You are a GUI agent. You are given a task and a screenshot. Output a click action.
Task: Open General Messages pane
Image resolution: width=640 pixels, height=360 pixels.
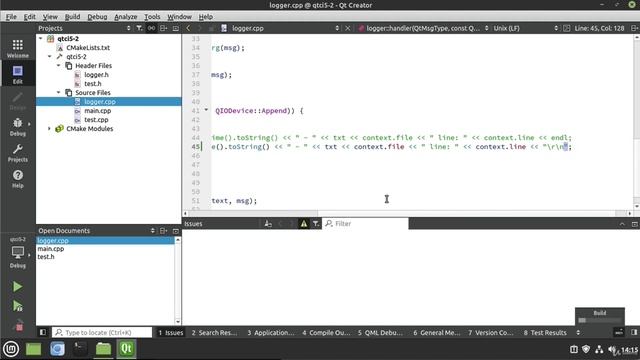click(x=437, y=332)
